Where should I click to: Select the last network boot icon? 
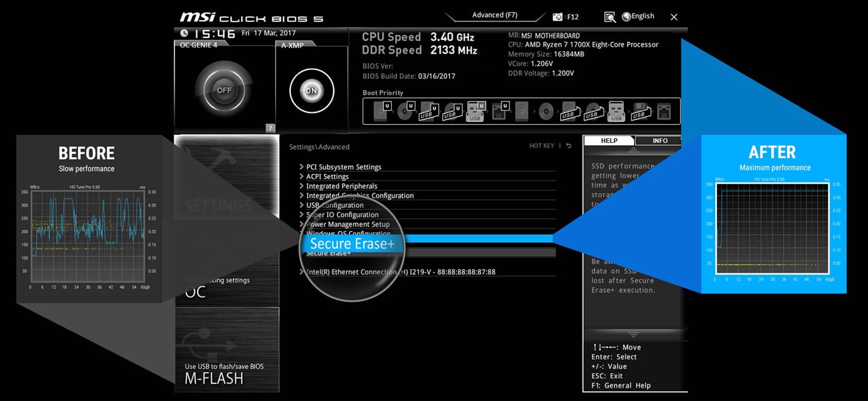click(664, 111)
